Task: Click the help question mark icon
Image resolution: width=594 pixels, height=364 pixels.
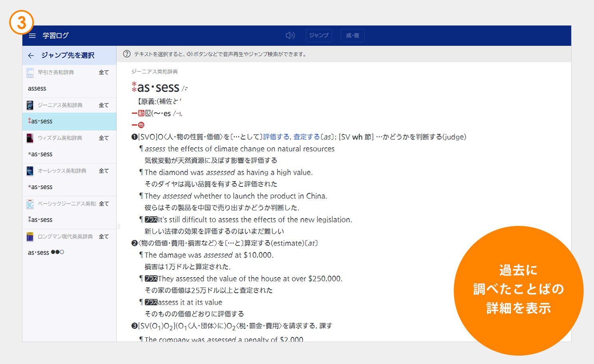Action: pyautogui.click(x=127, y=54)
